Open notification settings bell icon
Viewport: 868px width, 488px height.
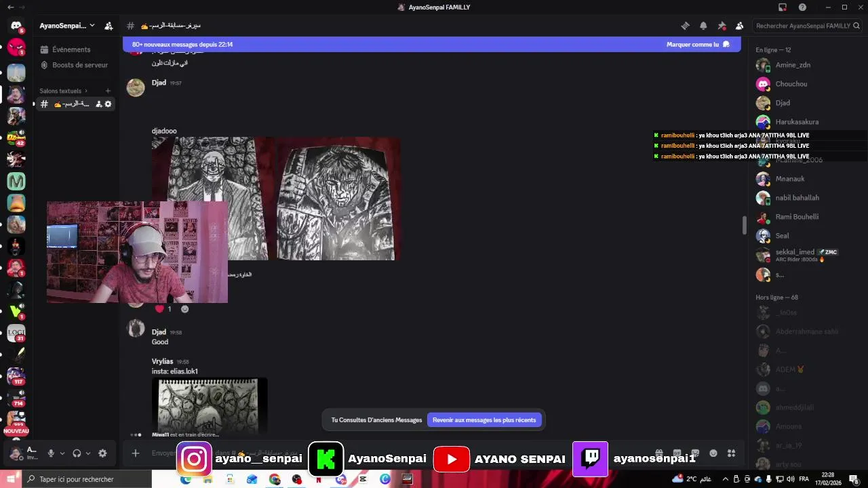[x=703, y=26]
